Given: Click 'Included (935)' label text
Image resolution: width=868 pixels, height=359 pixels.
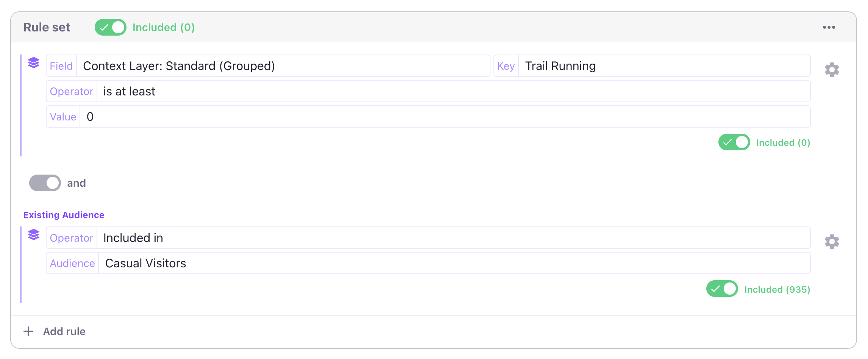Looking at the screenshot, I should [777, 289].
